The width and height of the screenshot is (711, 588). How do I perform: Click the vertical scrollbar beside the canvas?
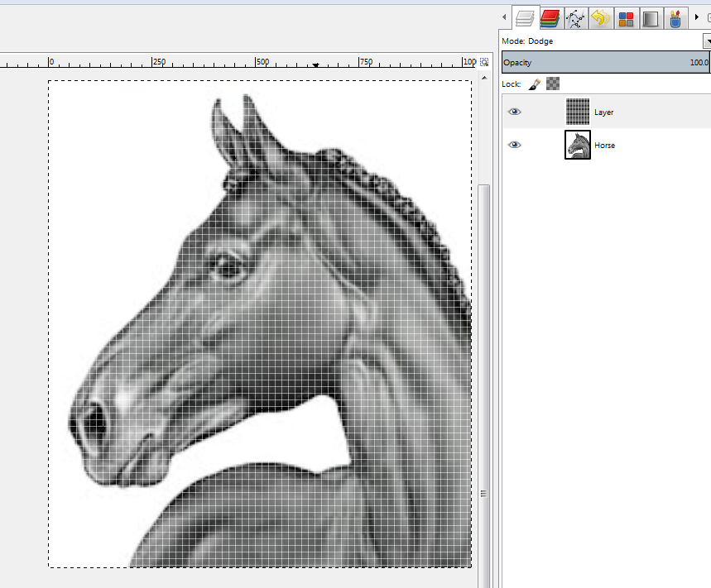483,331
